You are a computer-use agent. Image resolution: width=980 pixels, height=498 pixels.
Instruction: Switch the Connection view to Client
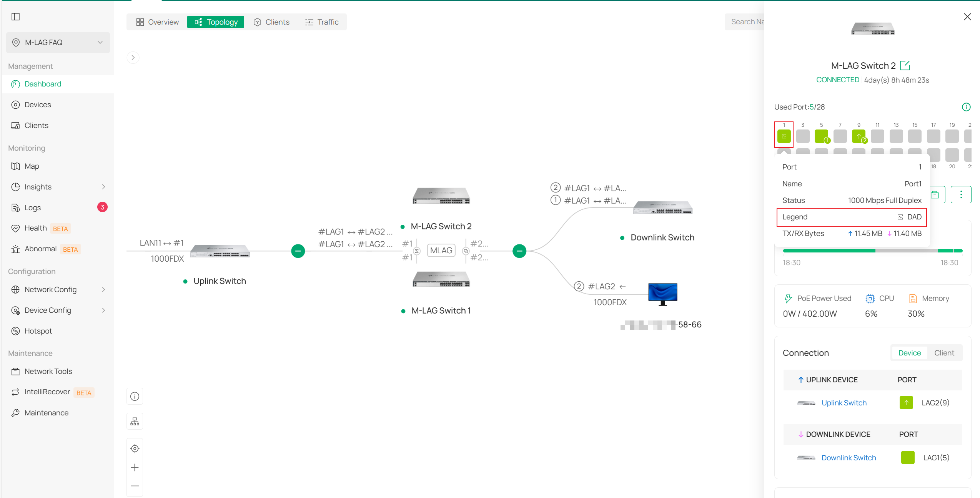click(944, 352)
